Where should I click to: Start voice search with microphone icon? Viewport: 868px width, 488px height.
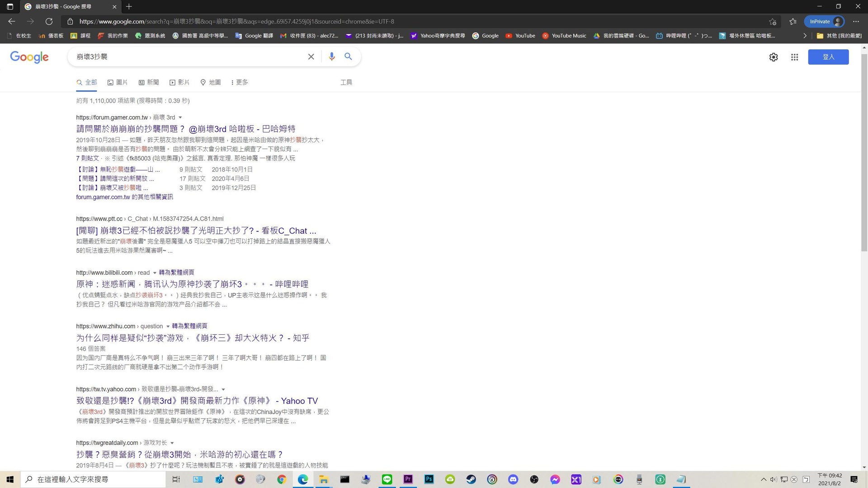point(332,56)
